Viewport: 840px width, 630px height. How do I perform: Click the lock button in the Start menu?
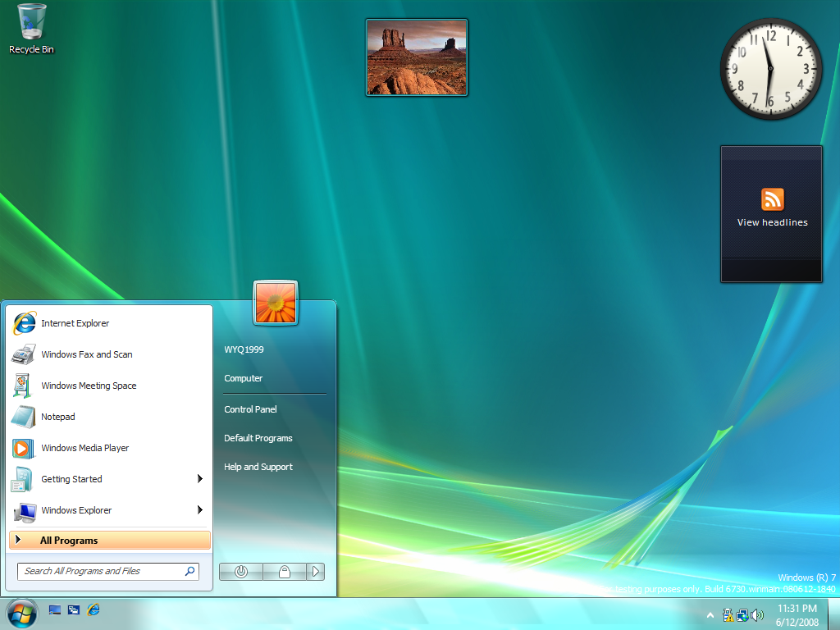pyautogui.click(x=285, y=572)
